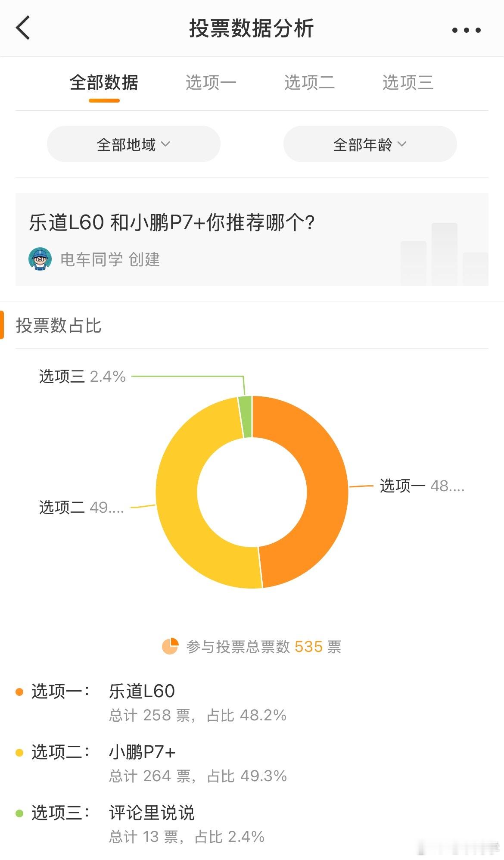Screen dimensions: 504x860
Task: Switch to the 选项三 tab
Action: [408, 82]
